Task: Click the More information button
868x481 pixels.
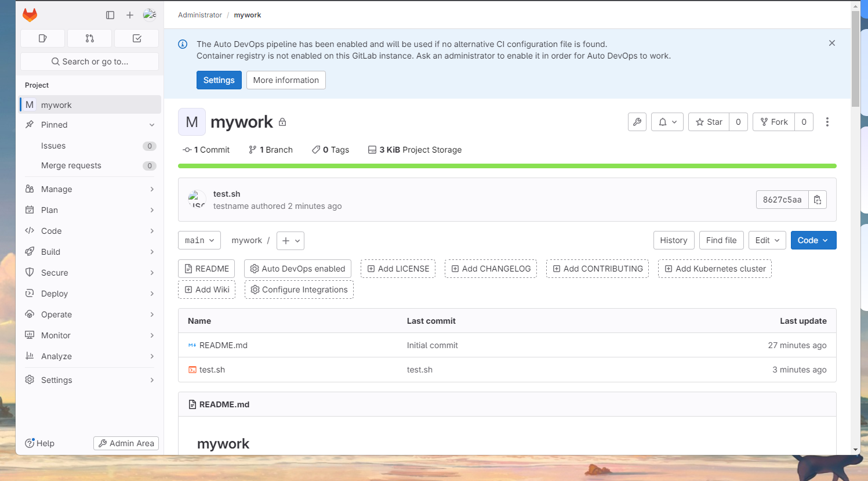Action: point(286,80)
